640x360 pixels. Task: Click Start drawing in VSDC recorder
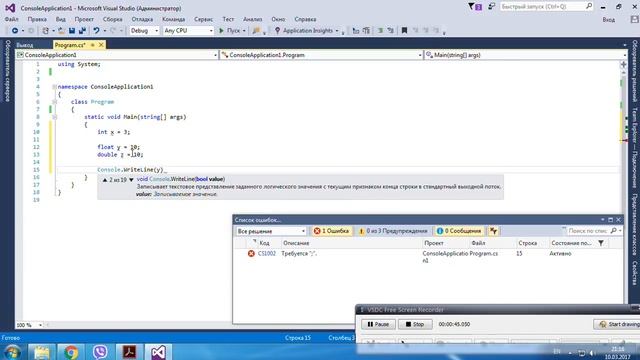(x=617, y=324)
